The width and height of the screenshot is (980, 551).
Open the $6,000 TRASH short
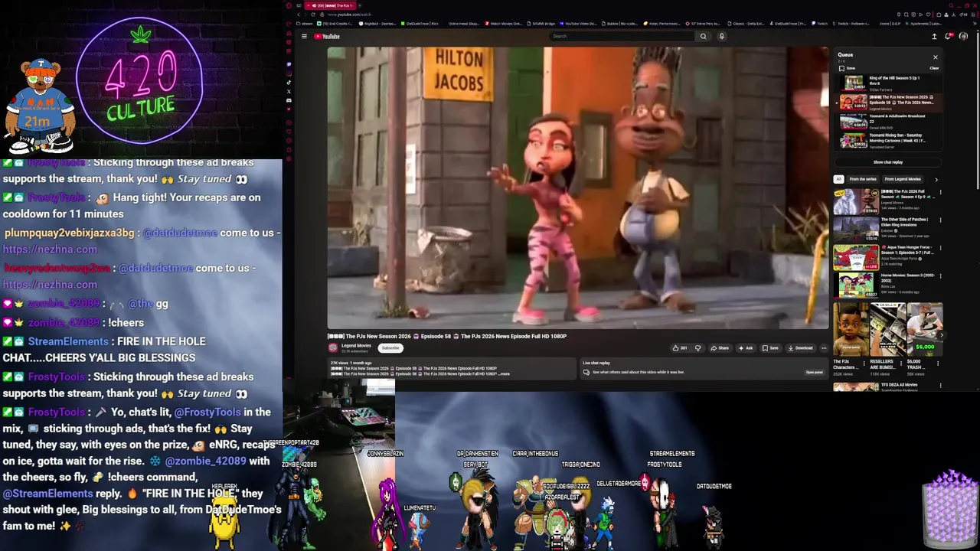[924, 339]
